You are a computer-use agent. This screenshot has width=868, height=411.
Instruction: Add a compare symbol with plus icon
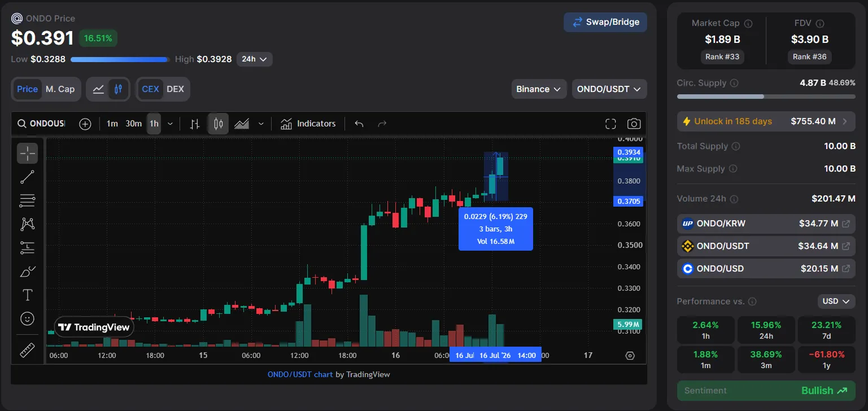point(85,124)
